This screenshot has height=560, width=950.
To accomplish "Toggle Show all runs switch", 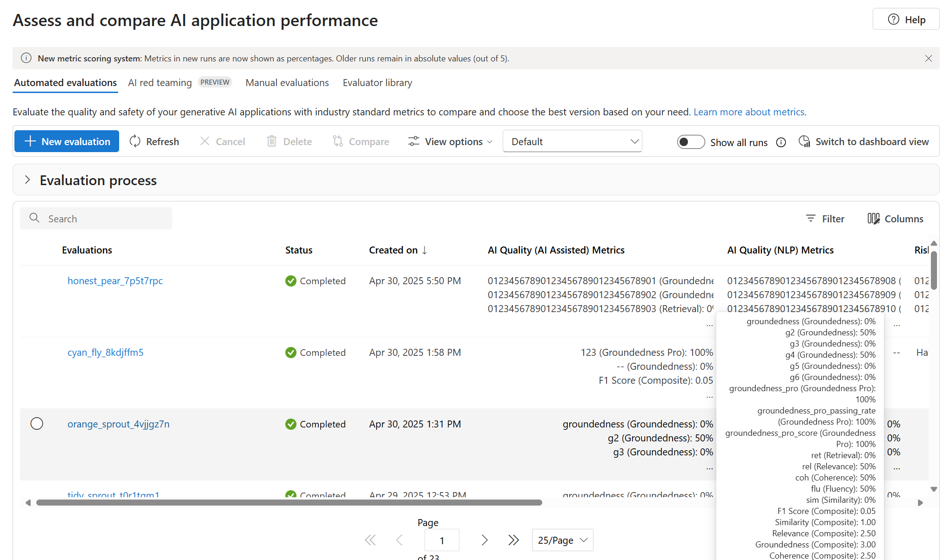I will 691,142.
